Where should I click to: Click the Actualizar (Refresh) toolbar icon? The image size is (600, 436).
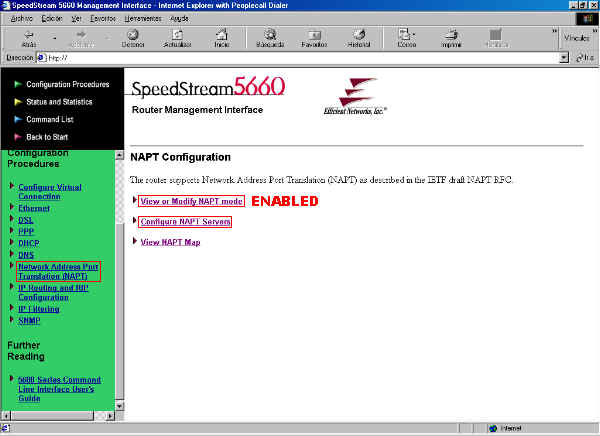coord(177,38)
